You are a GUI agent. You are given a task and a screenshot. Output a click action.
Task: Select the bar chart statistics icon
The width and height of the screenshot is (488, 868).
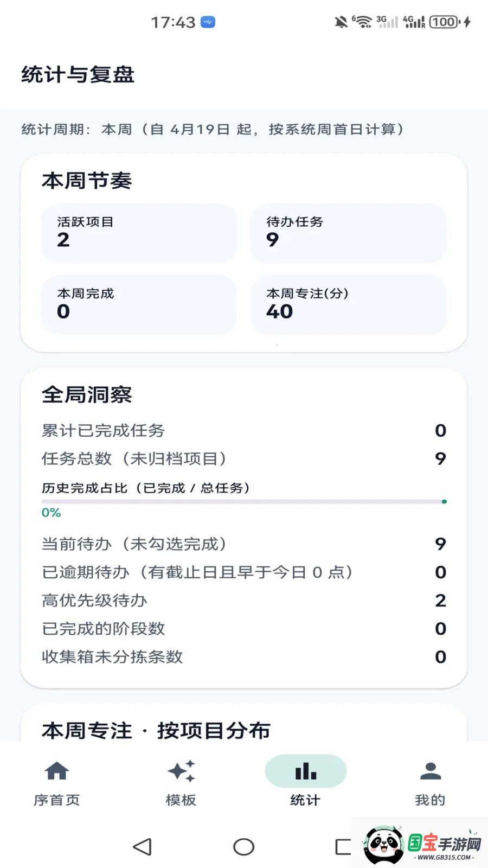(306, 771)
